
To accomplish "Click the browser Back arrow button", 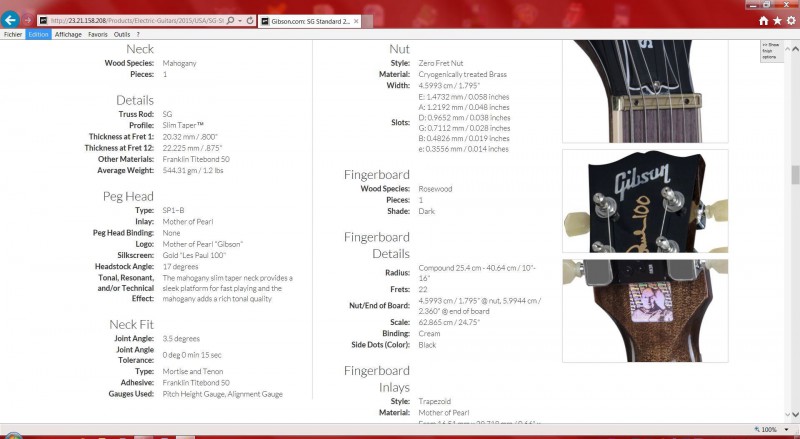I will pos(11,19).
